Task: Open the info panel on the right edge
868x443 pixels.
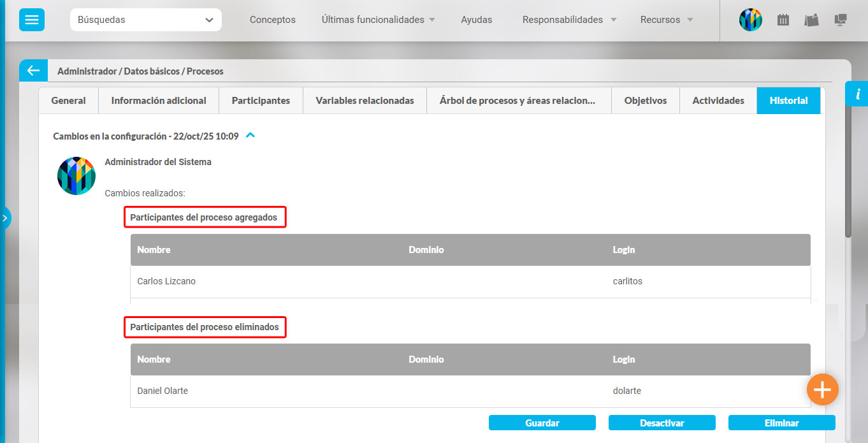Action: (x=857, y=94)
